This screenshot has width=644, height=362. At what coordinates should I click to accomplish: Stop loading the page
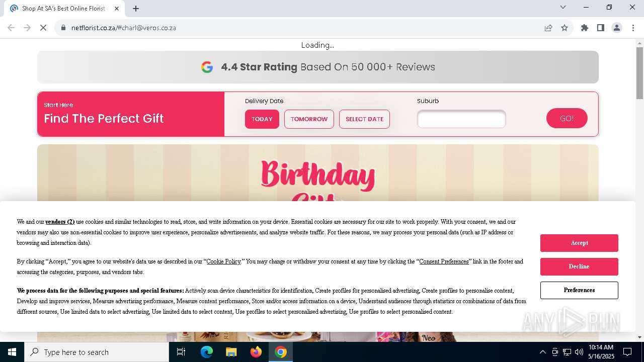[43, 28]
